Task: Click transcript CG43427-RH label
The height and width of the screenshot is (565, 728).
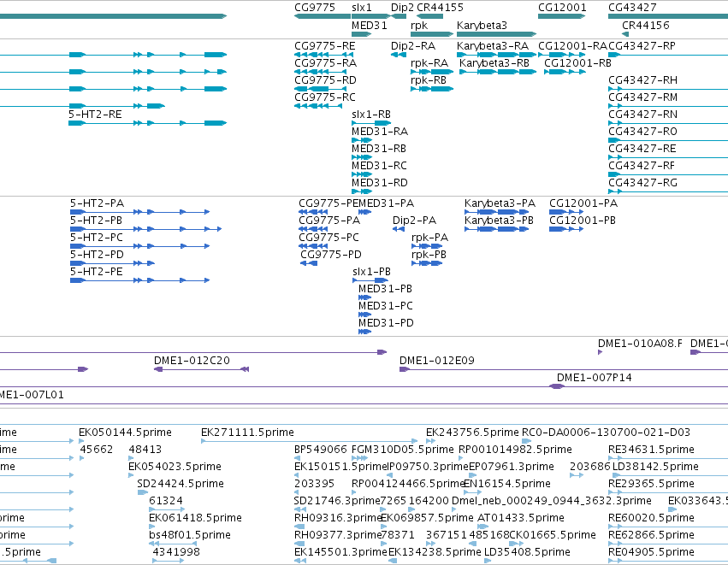Action: tap(642, 80)
